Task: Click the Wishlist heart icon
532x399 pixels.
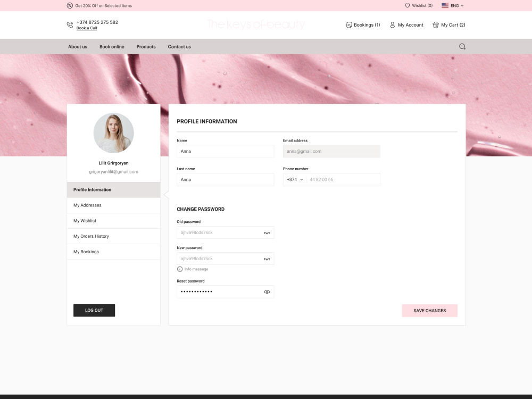Action: point(407,5)
